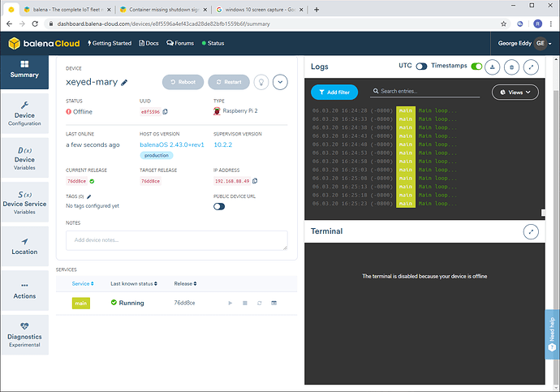Click the Need help side tab
Image resolution: width=560 pixels, height=392 pixels.
[x=552, y=334]
